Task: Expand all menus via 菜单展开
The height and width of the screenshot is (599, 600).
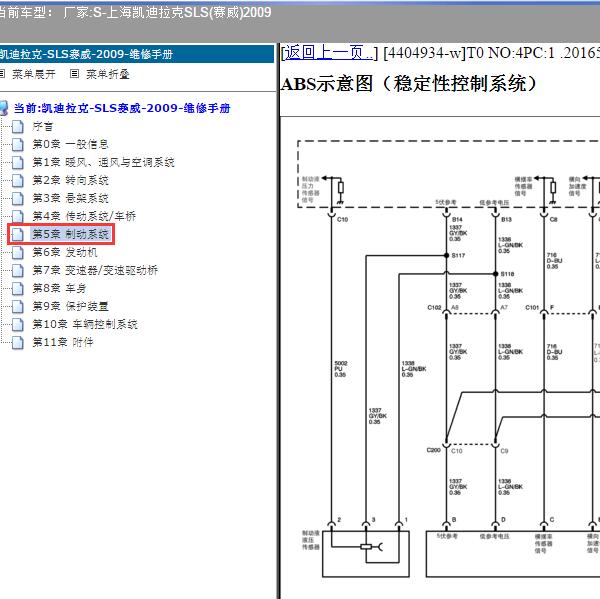Action: (x=34, y=74)
